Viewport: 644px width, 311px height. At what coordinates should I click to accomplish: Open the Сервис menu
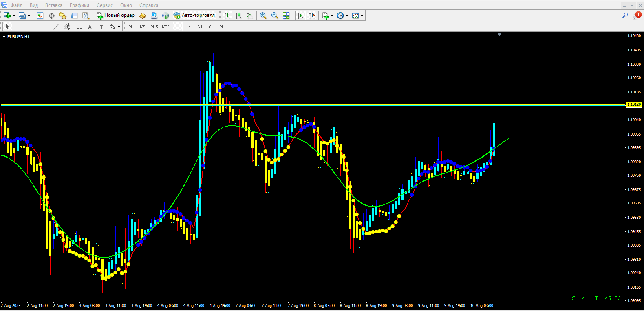pos(104,5)
